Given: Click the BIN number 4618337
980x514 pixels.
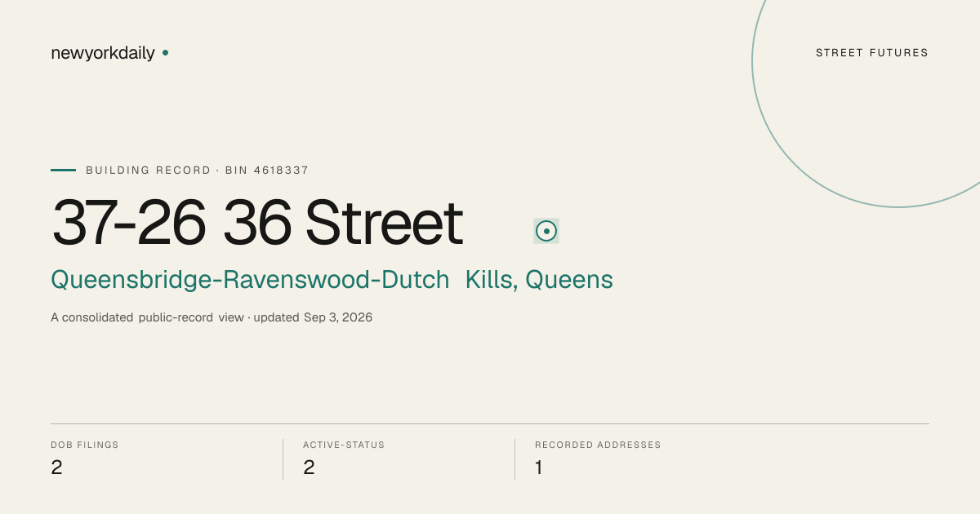Looking at the screenshot, I should coord(281,170).
